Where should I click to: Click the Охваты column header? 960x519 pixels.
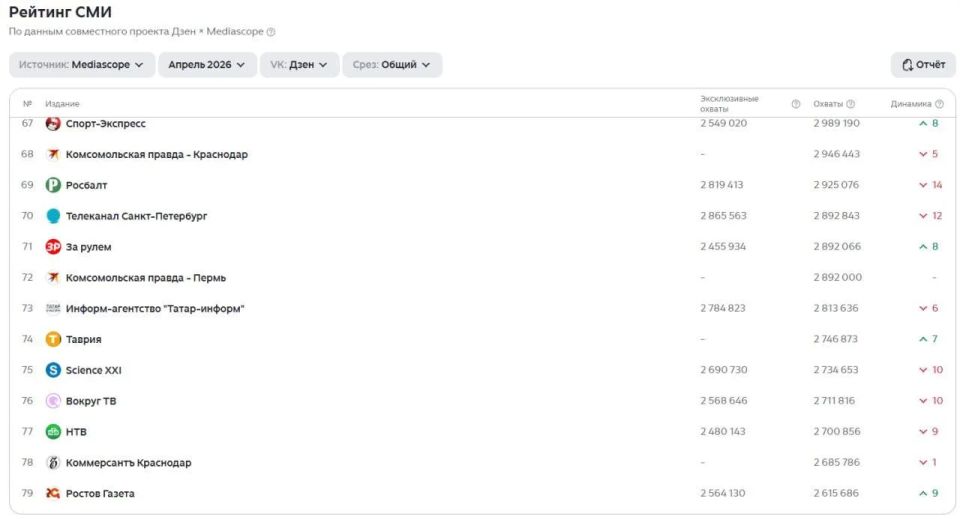828,104
